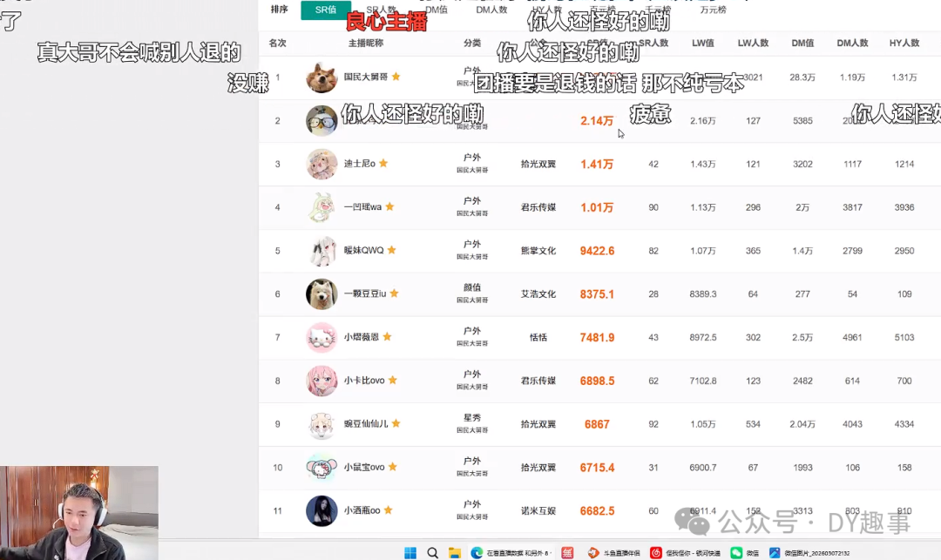Viewport: 941px width, 560px height.
Task: Open the Windows Start menu
Action: (x=410, y=553)
